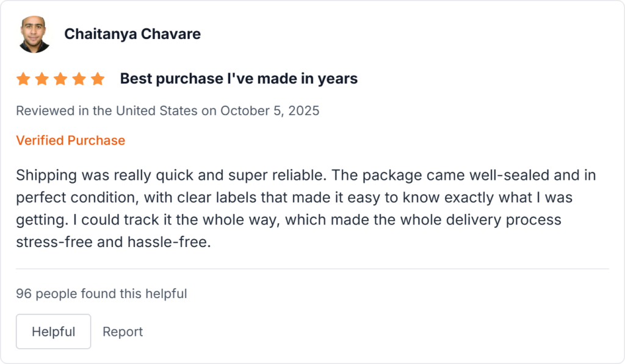Open the reviewer's profile avatar photo
This screenshot has width=625, height=364.
click(x=34, y=34)
